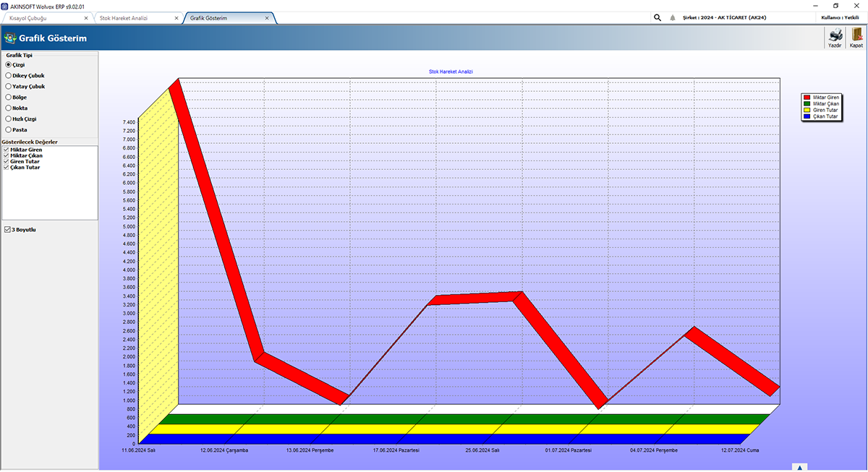The width and height of the screenshot is (868, 472).
Task: Click the Şirket 2024 - AK TİCARET label
Action: click(726, 16)
